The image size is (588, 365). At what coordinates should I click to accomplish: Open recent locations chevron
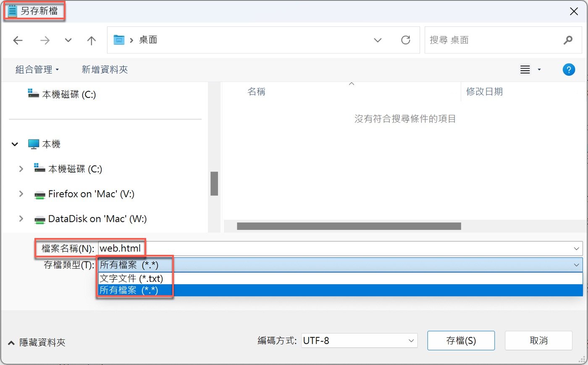pyautogui.click(x=68, y=40)
